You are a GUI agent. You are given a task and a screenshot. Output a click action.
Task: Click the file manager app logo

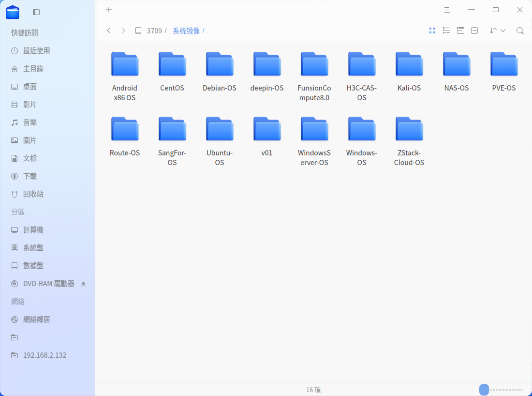[x=13, y=12]
